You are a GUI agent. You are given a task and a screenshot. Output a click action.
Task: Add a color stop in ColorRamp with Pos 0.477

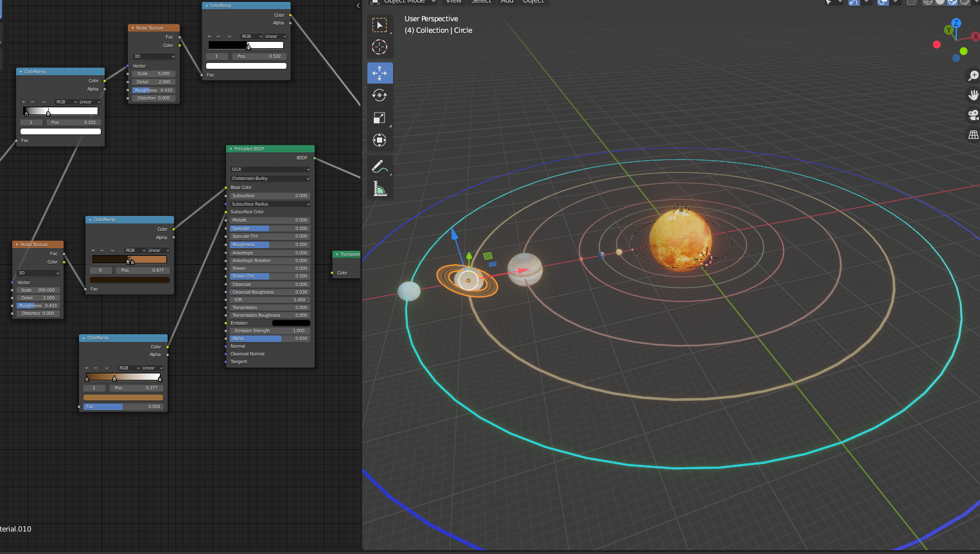(x=93, y=250)
